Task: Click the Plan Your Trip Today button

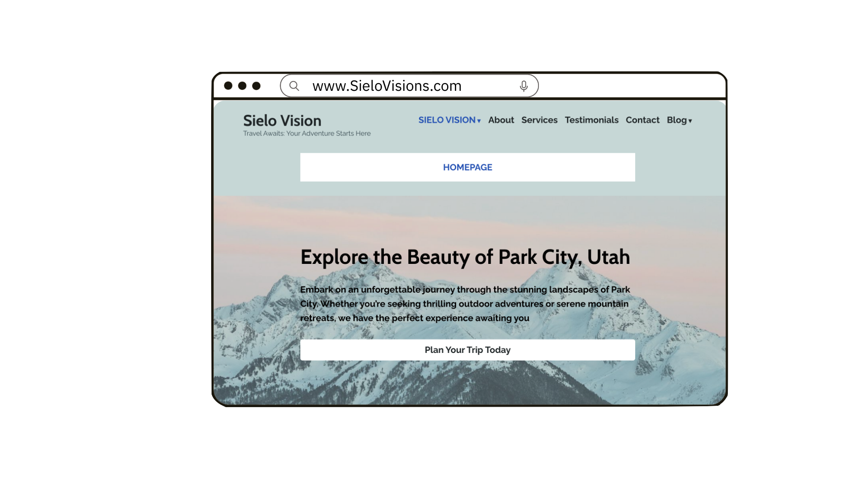Action: point(467,349)
